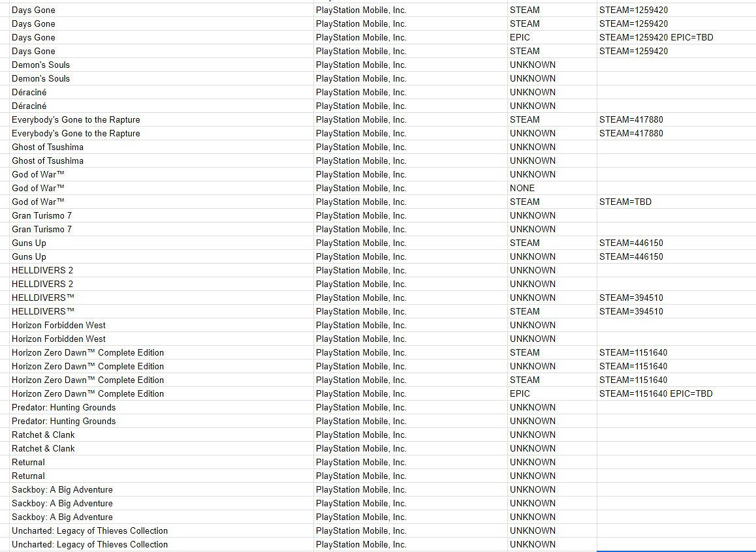Image resolution: width=756 pixels, height=552 pixels.
Task: Select the "STEAM=1259420 EPIC=TBD" cell
Action: point(656,37)
